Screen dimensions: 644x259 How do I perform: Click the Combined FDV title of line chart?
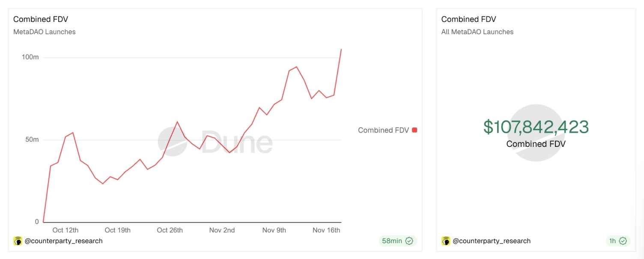click(41, 19)
